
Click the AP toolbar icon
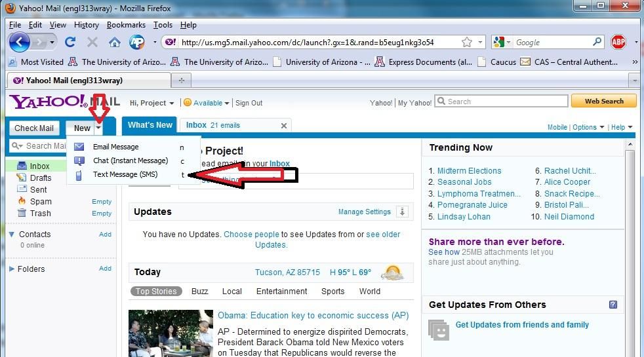pyautogui.click(x=137, y=42)
